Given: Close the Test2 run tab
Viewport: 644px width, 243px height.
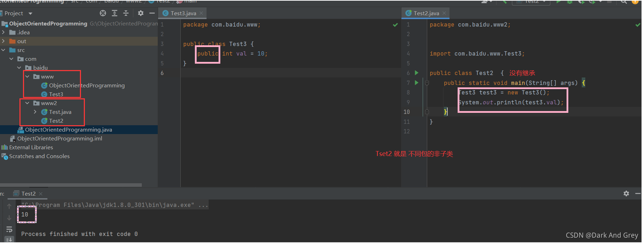Looking at the screenshot, I should (41, 193).
